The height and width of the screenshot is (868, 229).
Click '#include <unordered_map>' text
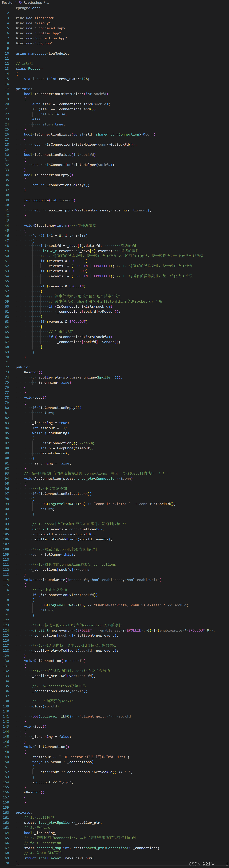[x=40, y=28]
